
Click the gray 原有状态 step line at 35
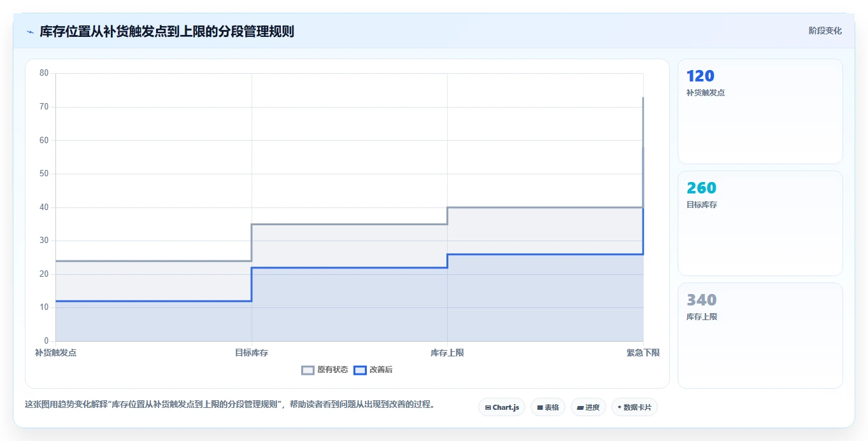click(349, 224)
